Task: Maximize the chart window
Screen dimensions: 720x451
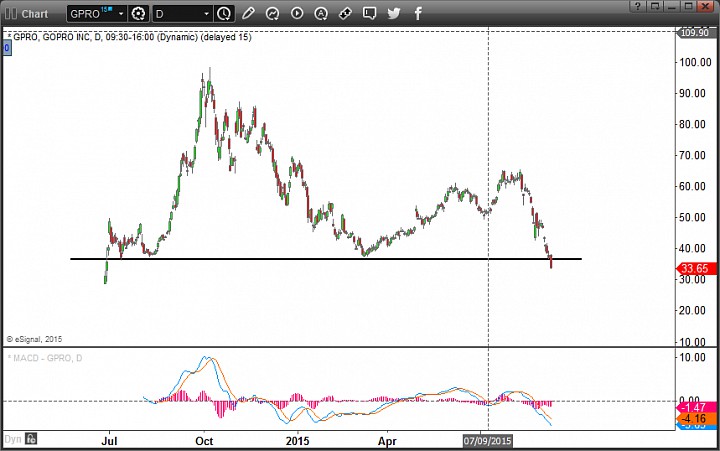Action: click(688, 6)
